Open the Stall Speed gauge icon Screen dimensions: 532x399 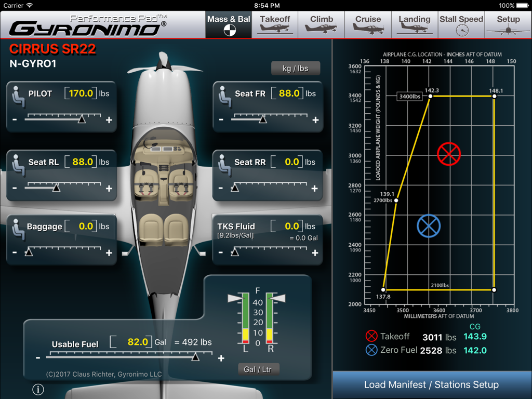pyautogui.click(x=461, y=30)
